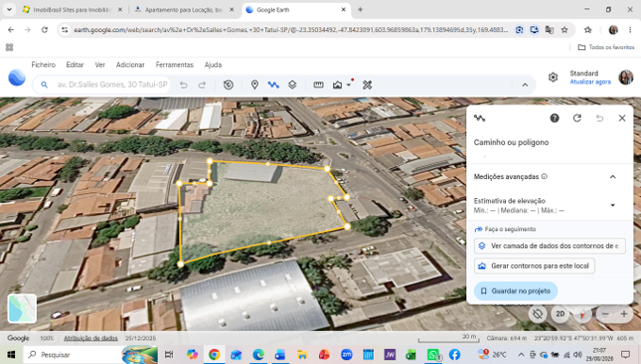Redo action in toolbar
The height and width of the screenshot is (364, 641).
(x=202, y=85)
